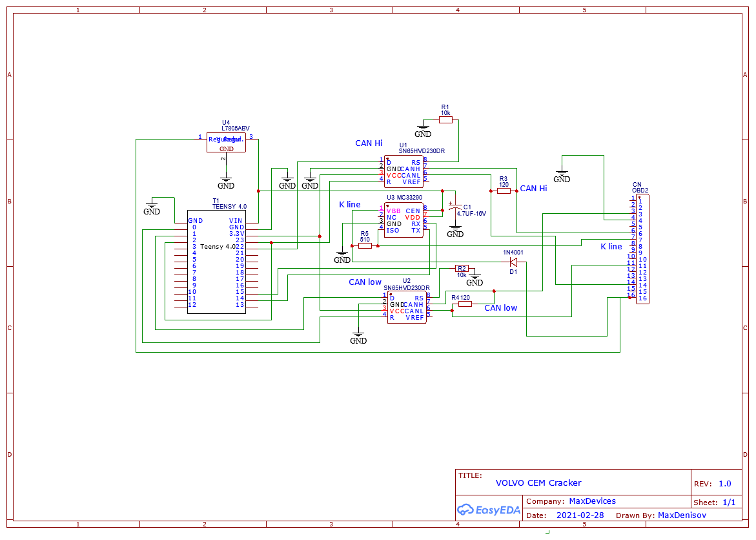Click the 2021-02-28 date field
Viewport: 756px width, 540px height.
tap(580, 515)
